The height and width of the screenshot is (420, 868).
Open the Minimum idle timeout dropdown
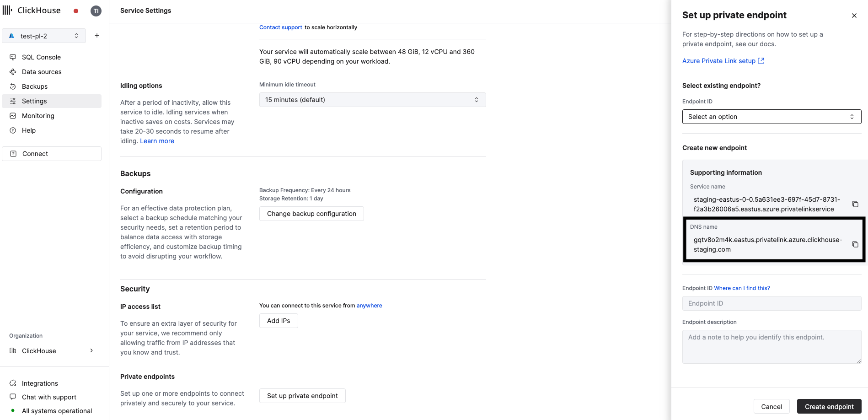tap(372, 99)
